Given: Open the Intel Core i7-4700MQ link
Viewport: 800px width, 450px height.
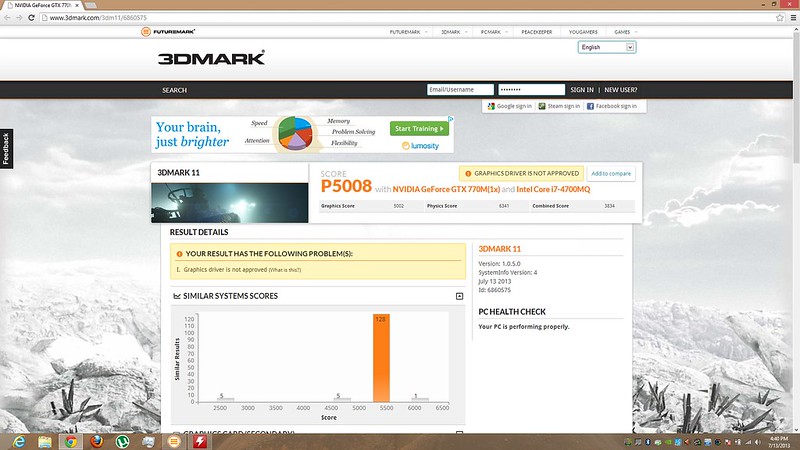Looking at the screenshot, I should click(x=553, y=189).
